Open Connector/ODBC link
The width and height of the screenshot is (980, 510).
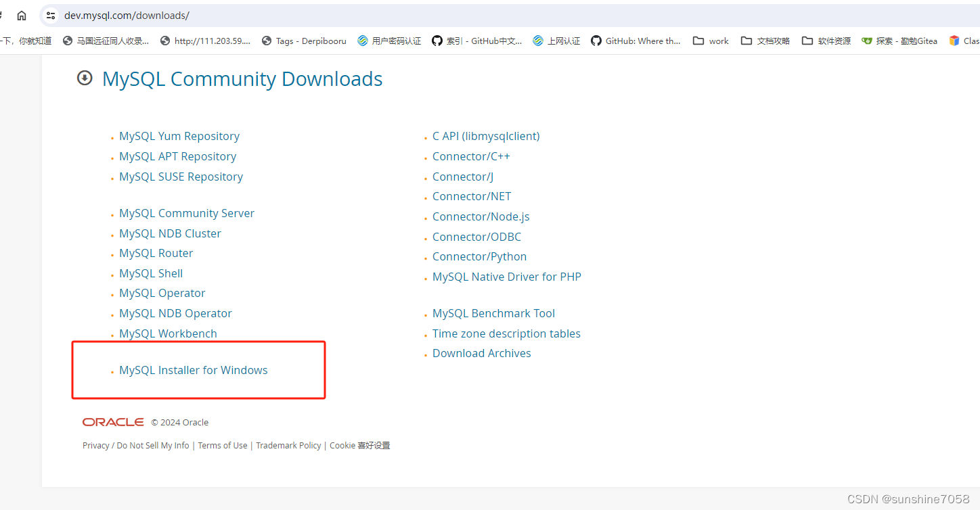[477, 237]
